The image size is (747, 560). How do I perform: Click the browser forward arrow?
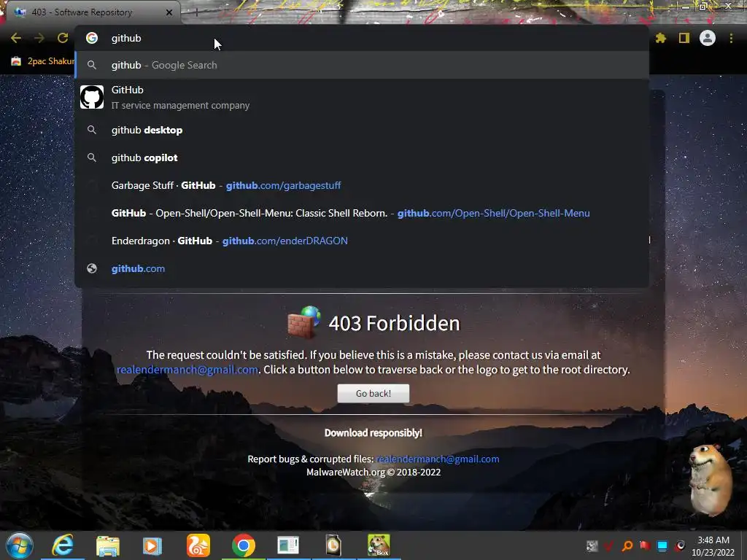[39, 38]
